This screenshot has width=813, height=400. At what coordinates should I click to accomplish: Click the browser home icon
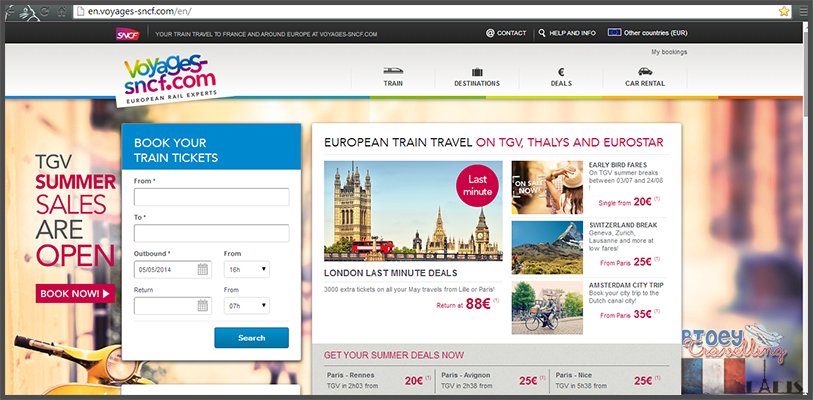62,10
